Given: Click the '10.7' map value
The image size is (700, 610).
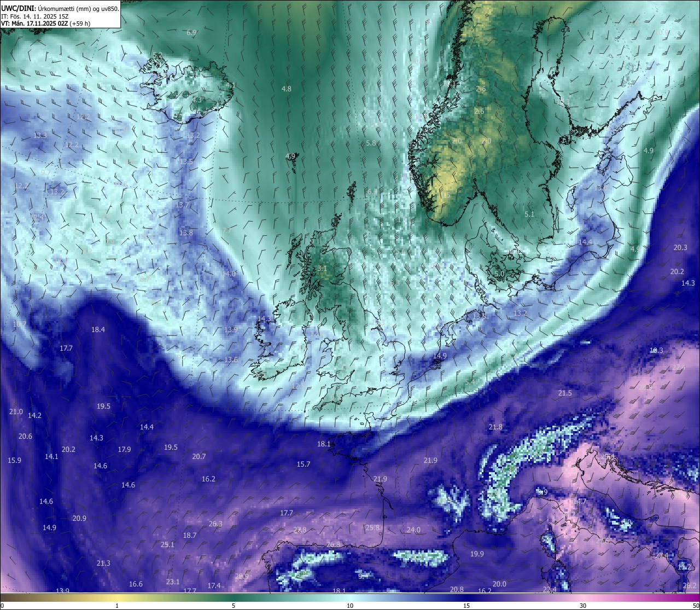Looking at the screenshot, I should (x=20, y=324).
